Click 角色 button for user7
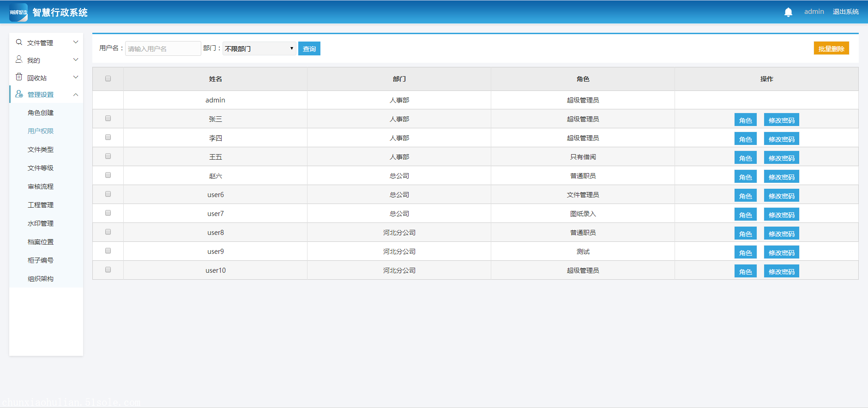Viewport: 868px width, 408px height. point(745,215)
